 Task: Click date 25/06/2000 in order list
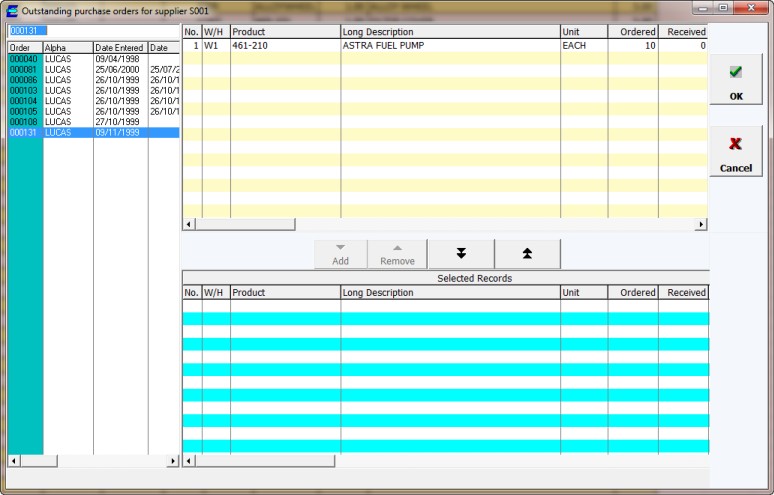tap(117, 70)
